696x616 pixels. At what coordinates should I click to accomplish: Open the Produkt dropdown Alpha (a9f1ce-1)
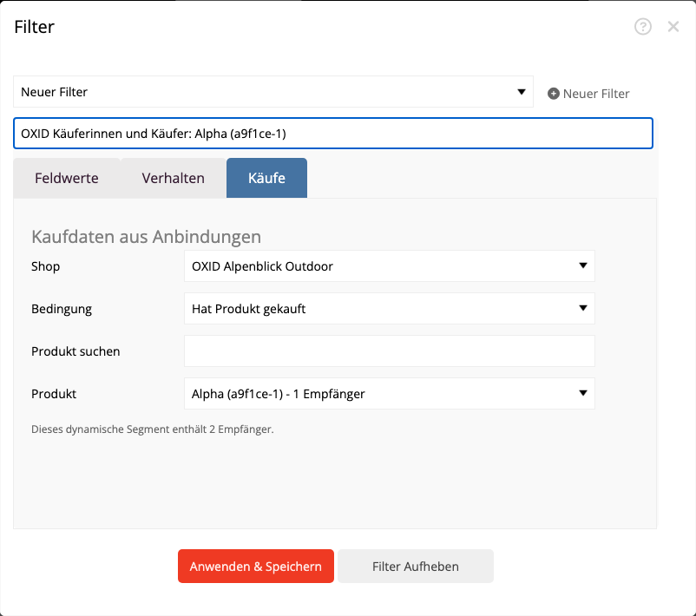[x=390, y=394]
